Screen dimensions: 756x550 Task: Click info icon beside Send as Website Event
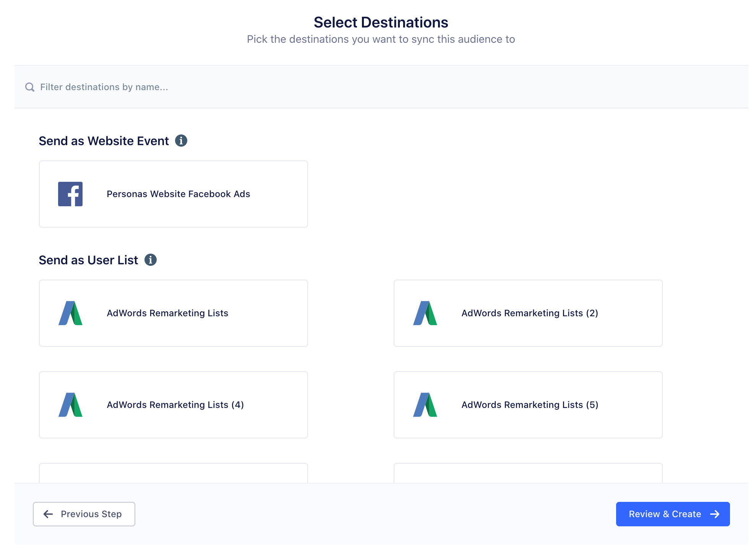[x=181, y=141]
